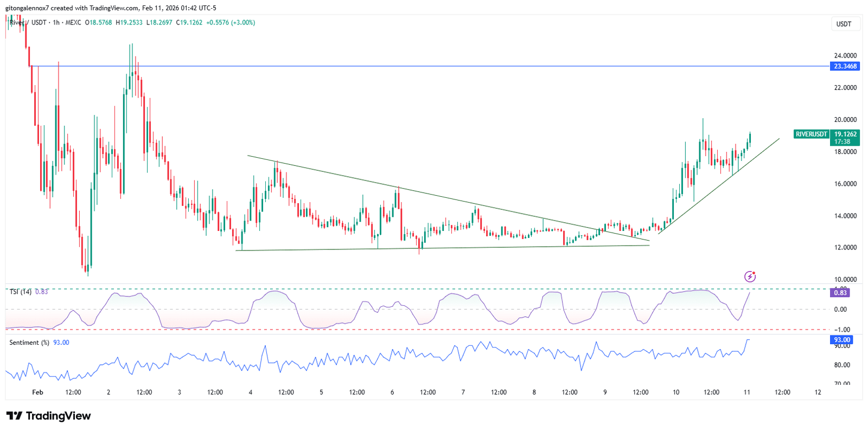Click the blue 93.00 sentiment scale label
The width and height of the screenshot is (868, 432).
(x=841, y=340)
